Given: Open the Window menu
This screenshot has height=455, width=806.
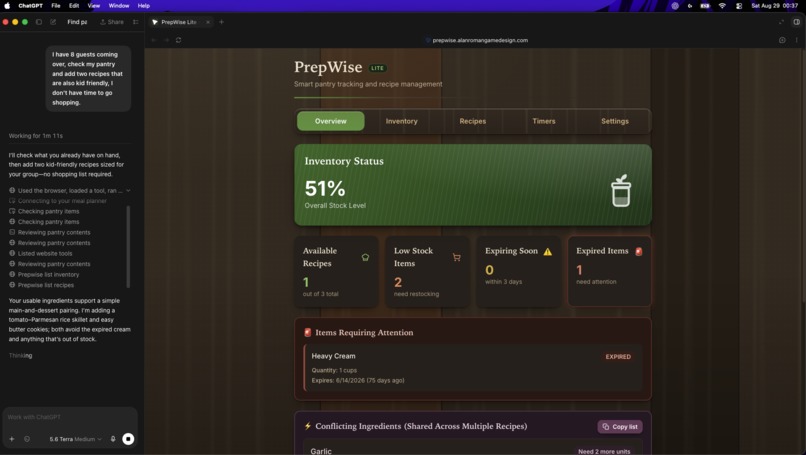Looking at the screenshot, I should pyautogui.click(x=119, y=6).
